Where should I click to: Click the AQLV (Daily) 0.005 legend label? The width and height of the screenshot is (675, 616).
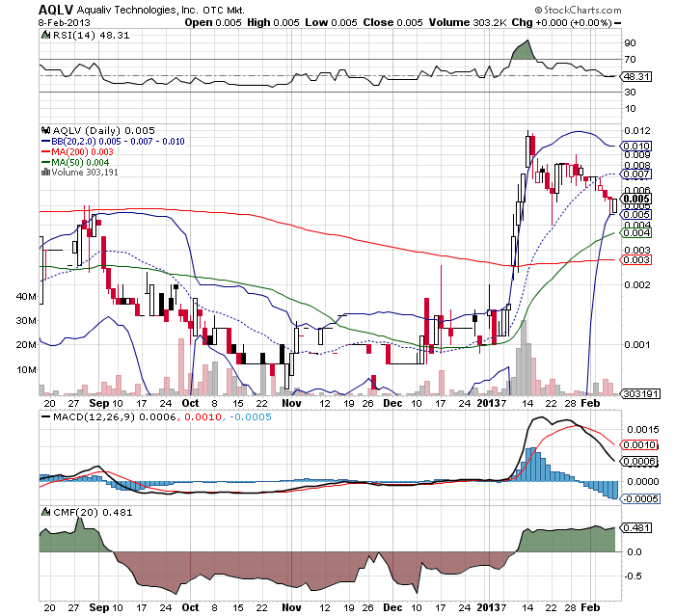(103, 130)
